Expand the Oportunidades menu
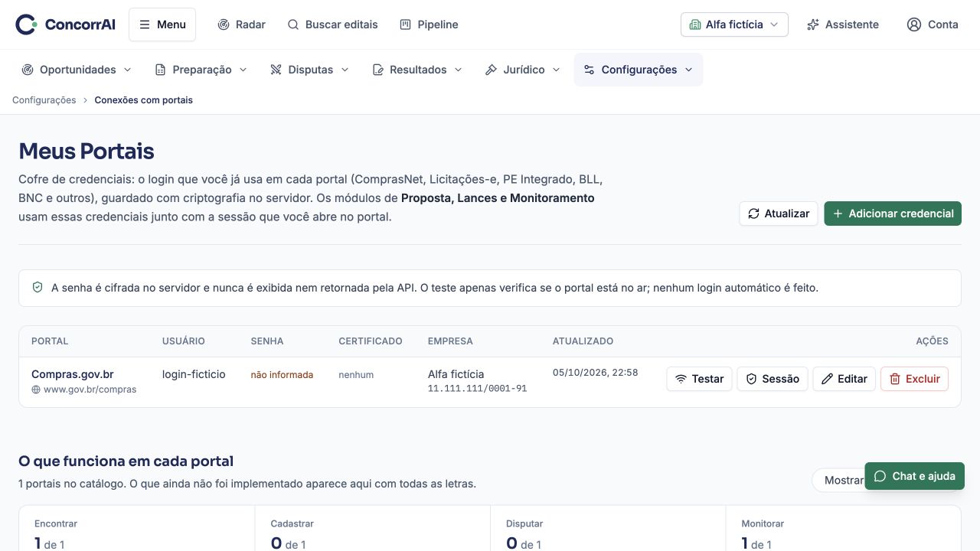980x551 pixels. tap(77, 70)
